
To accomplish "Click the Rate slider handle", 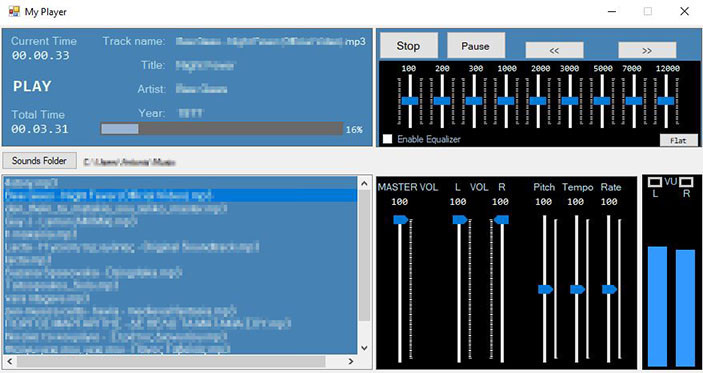I will (x=609, y=290).
